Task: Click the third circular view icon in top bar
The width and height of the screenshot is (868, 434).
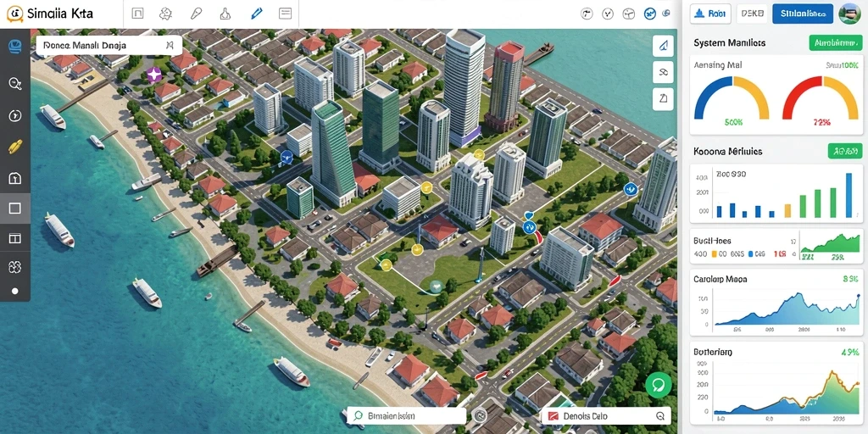Action: point(628,14)
